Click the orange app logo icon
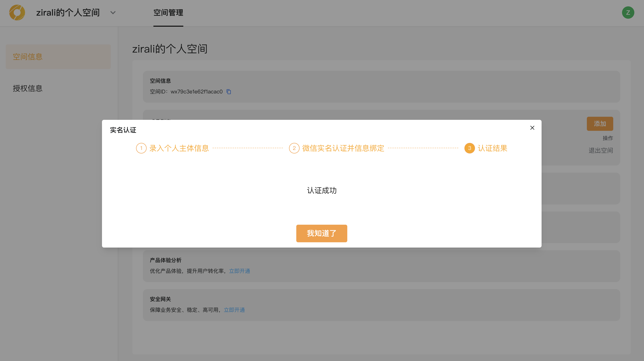Viewport: 644px width, 361px height. (17, 13)
